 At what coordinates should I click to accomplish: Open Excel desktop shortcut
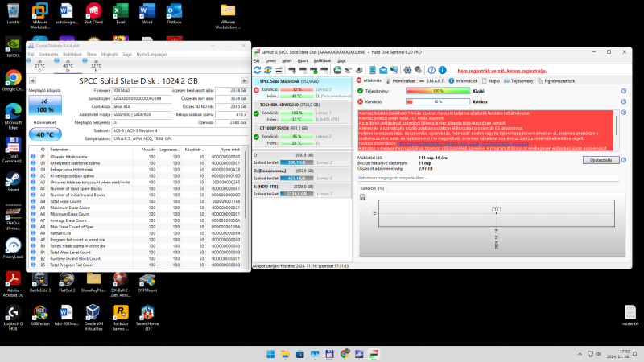(120, 14)
